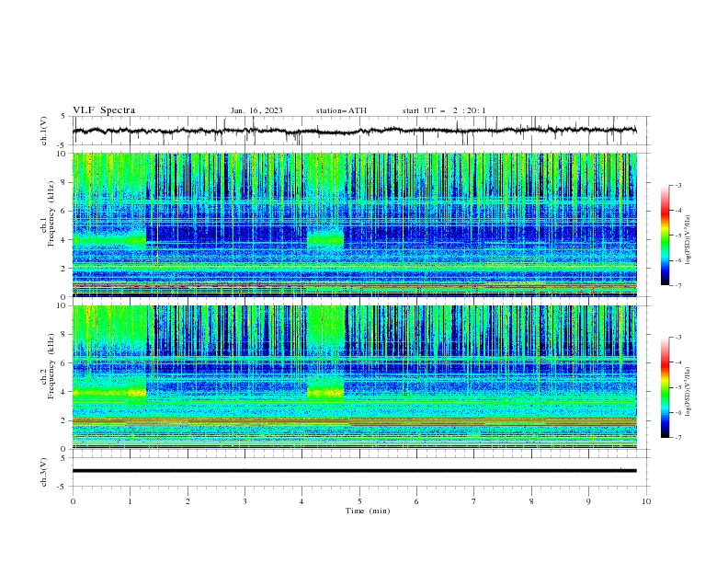Click the time axis tick label '7'
Screen dimensions: 728x563
pyautogui.click(x=474, y=501)
